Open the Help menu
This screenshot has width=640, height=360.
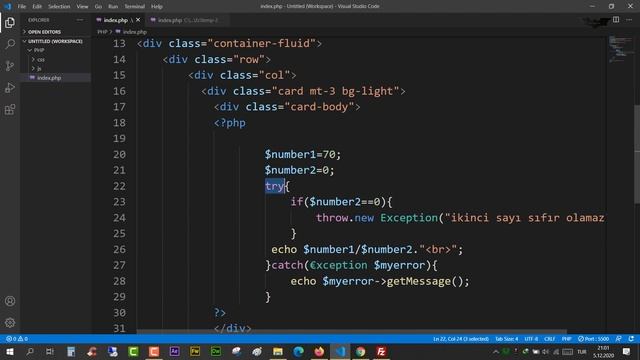click(157, 7)
